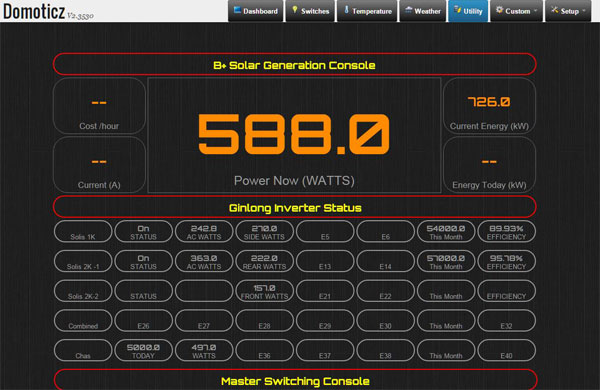This screenshot has width=600, height=390.
Task: Click the E13 cell
Action: pyautogui.click(x=325, y=261)
